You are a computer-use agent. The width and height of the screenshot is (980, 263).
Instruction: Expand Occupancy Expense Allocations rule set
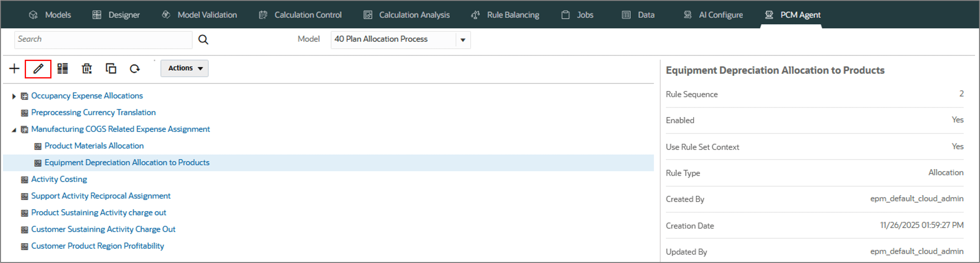(14, 96)
